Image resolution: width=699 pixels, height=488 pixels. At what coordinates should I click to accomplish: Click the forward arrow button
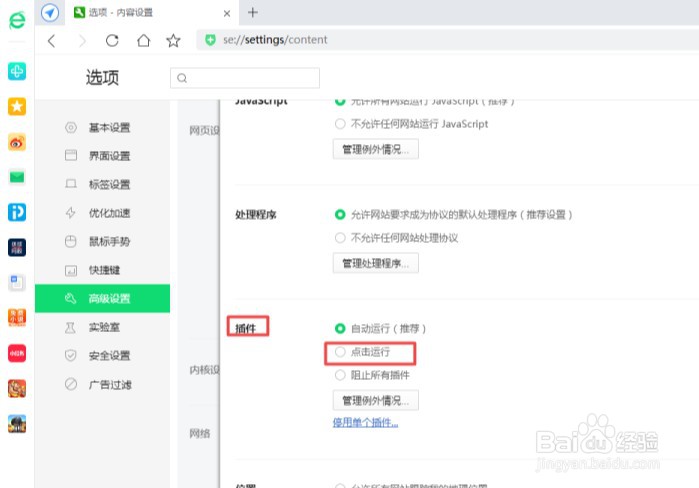pyautogui.click(x=82, y=41)
